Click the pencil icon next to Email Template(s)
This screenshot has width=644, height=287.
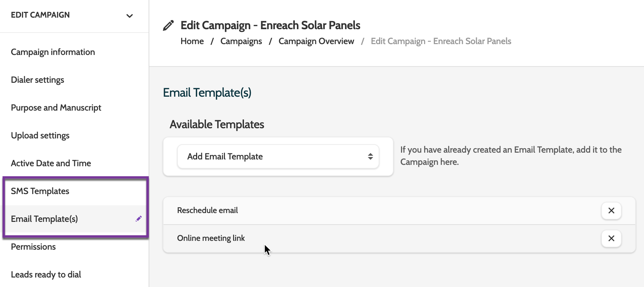138,219
